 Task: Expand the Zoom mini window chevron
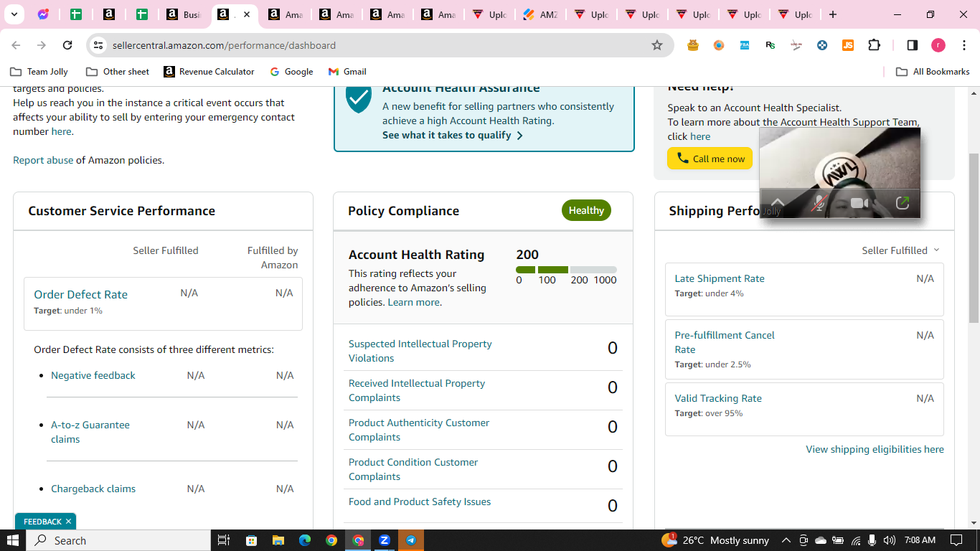[x=777, y=203]
